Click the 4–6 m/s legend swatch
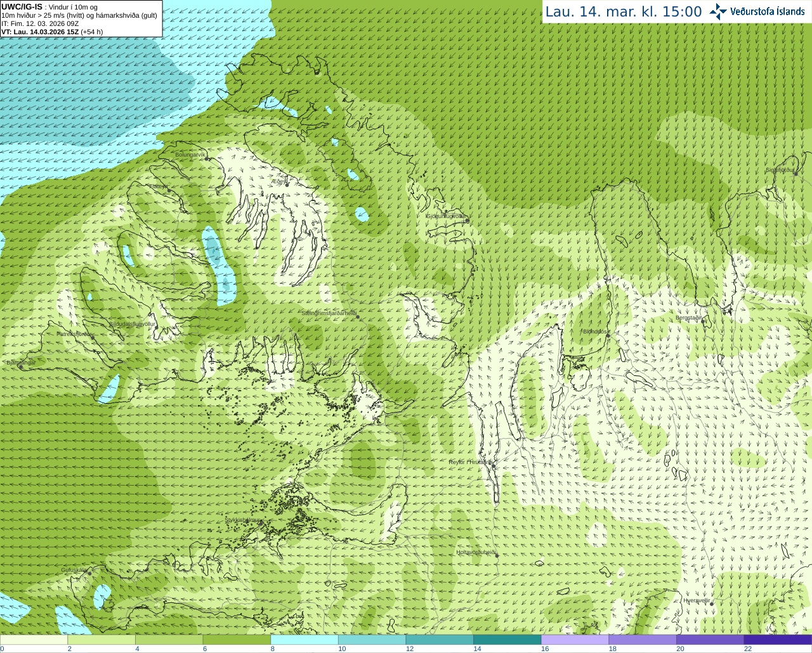Viewport: 812px width, 653px height. 169,640
